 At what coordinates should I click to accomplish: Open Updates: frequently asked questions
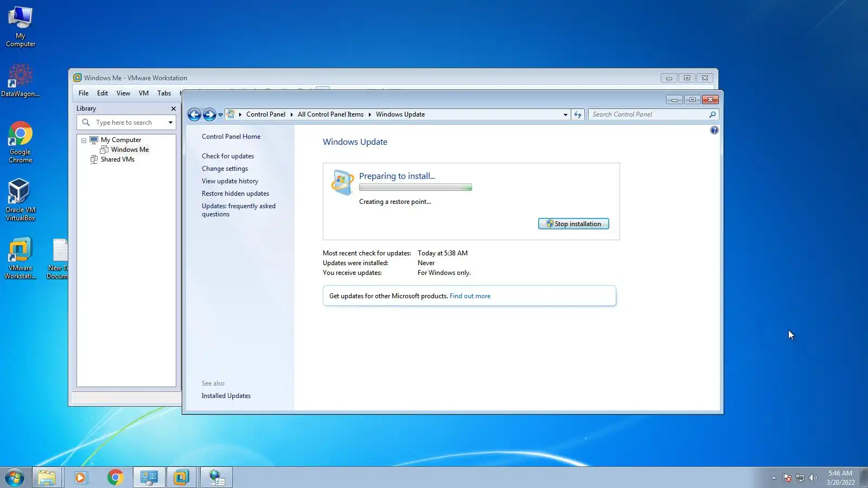click(239, 210)
